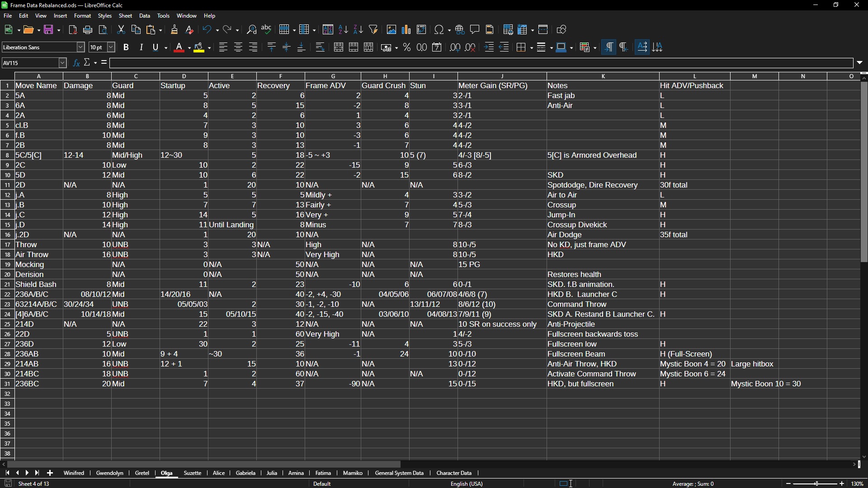The height and width of the screenshot is (488, 868).
Task: Apply the font color swatch
Action: tap(179, 47)
